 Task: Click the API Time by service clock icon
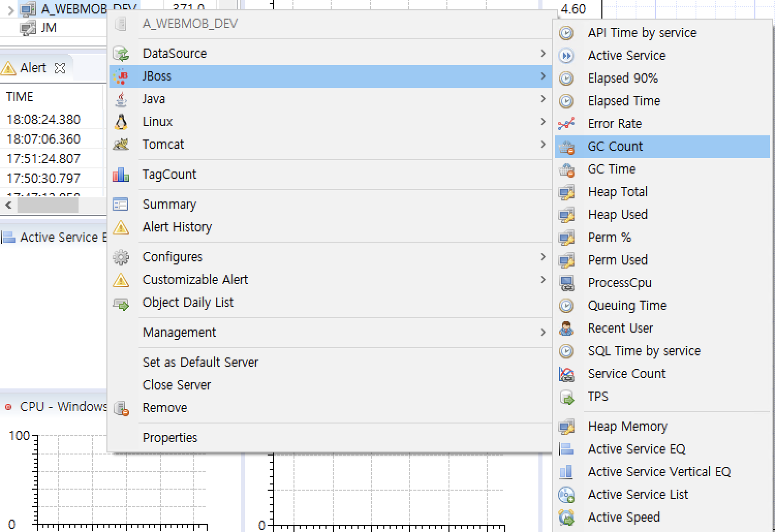567,33
